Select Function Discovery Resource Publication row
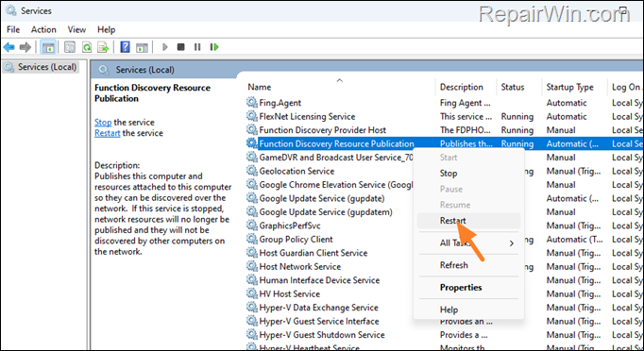 pyautogui.click(x=445, y=143)
